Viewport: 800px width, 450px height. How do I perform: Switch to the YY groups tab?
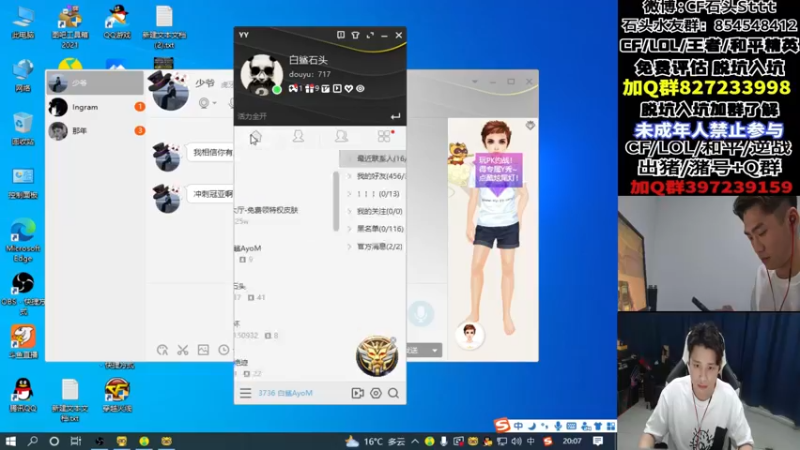pyautogui.click(x=341, y=136)
